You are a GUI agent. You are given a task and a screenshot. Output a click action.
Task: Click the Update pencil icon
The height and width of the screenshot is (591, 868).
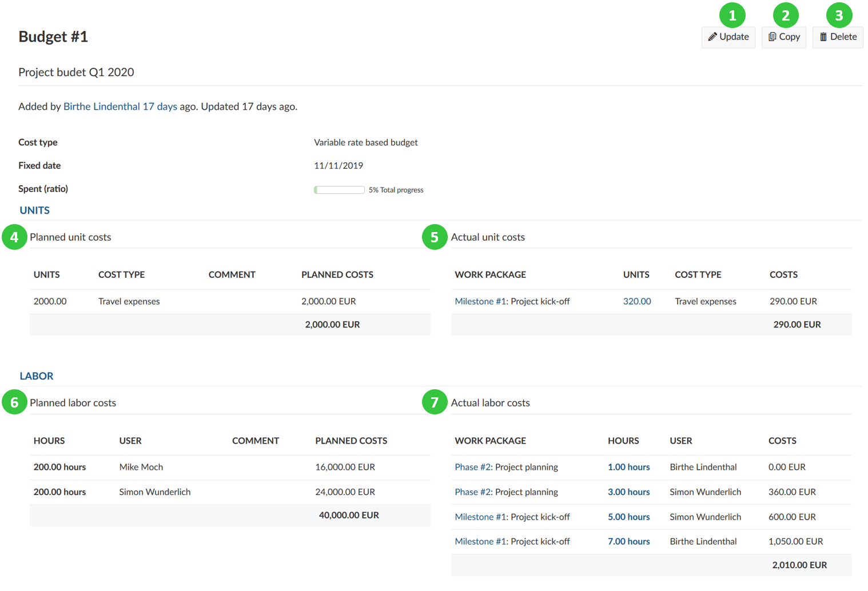click(712, 37)
